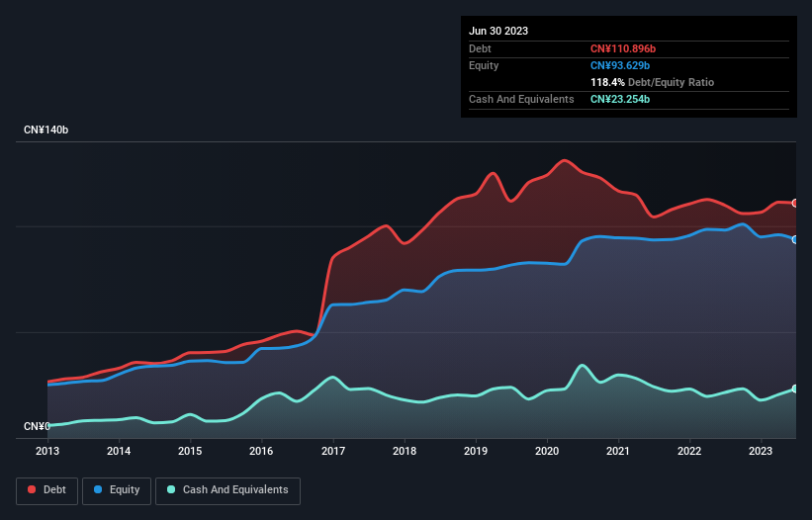Click the CN¥23.254b cash value
The width and height of the screenshot is (812, 520).
(620, 99)
